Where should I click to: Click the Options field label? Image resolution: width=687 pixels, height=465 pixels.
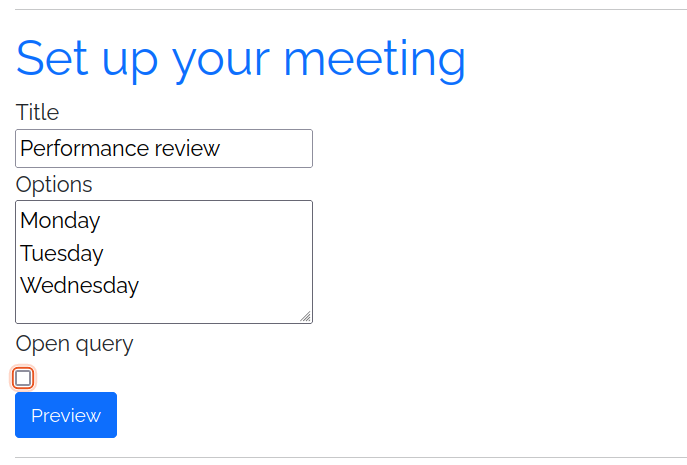coord(54,185)
